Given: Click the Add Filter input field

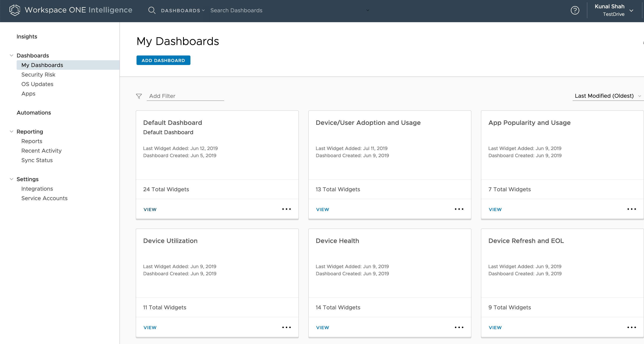Looking at the screenshot, I should pyautogui.click(x=185, y=96).
